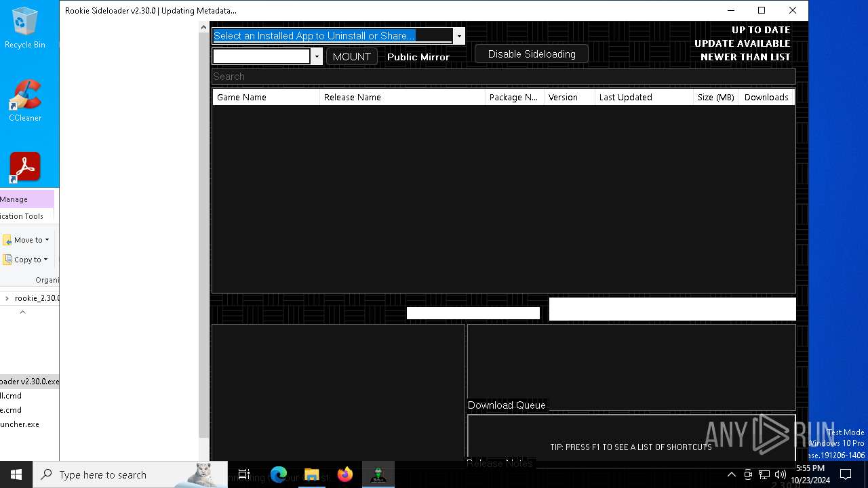The image size is (868, 488).
Task: Sort by the Version column
Action: (570, 98)
